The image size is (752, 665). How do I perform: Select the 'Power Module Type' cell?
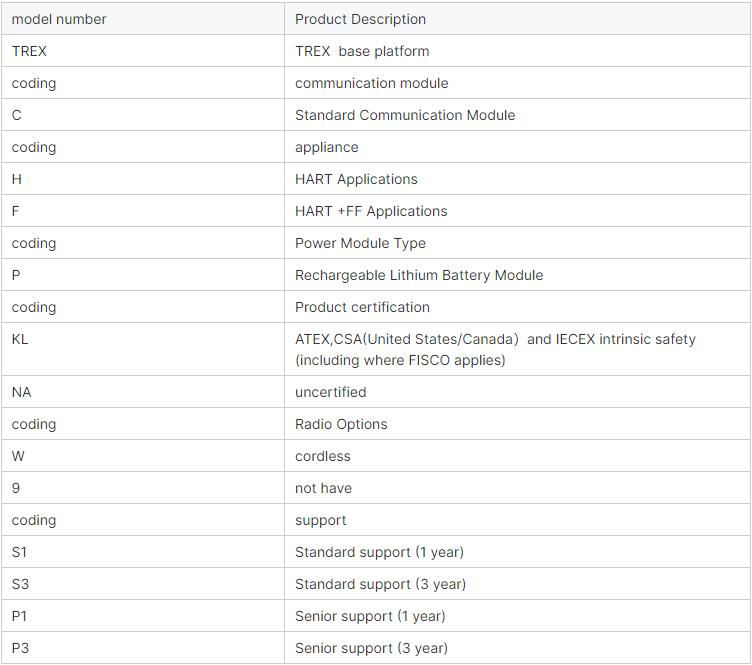[x=360, y=243]
